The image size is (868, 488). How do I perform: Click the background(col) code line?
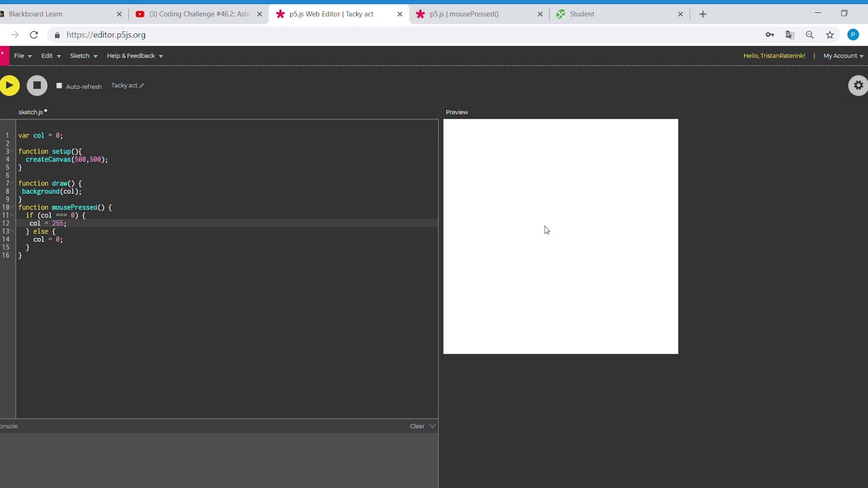(x=52, y=192)
